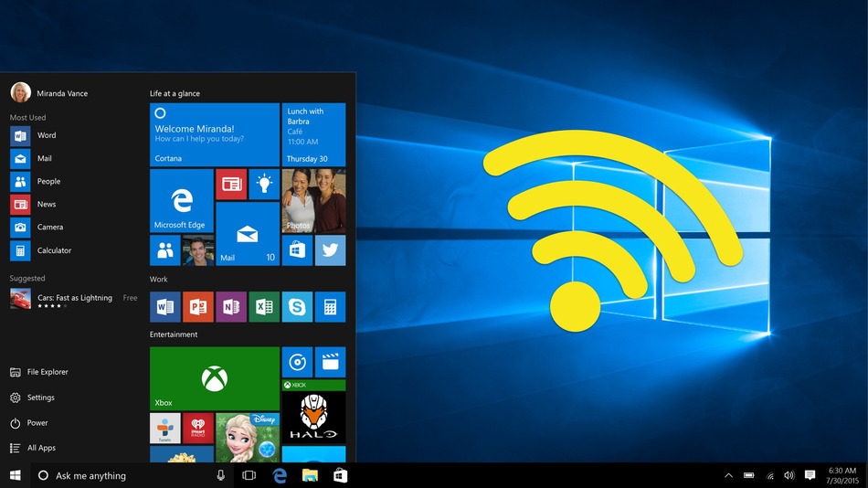The width and height of the screenshot is (868, 488).
Task: Open the red News tile
Action: point(231,184)
